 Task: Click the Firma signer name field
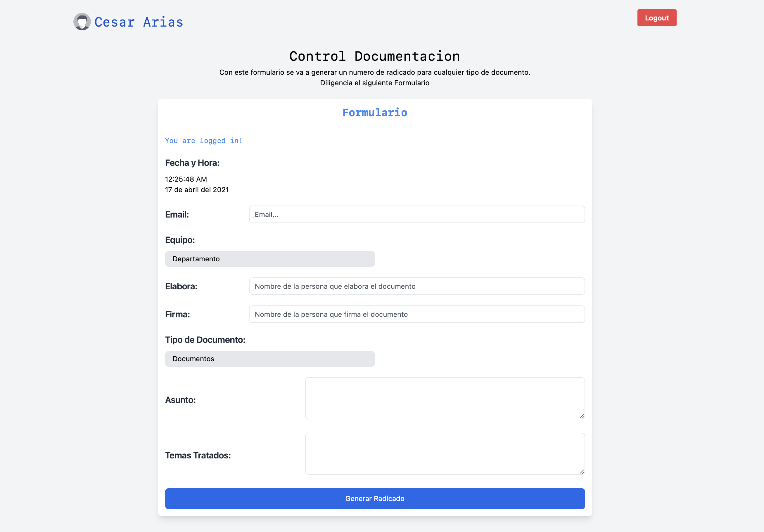416,314
